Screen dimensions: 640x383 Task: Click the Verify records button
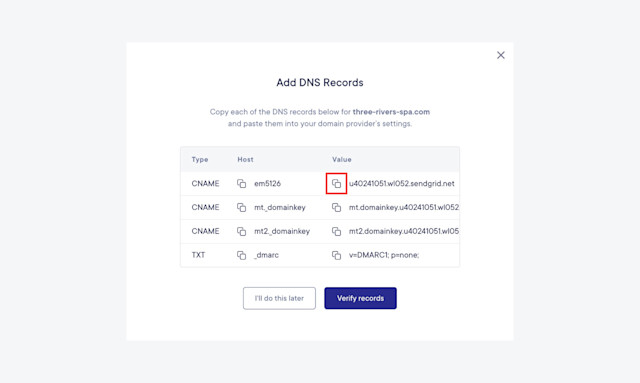360,298
